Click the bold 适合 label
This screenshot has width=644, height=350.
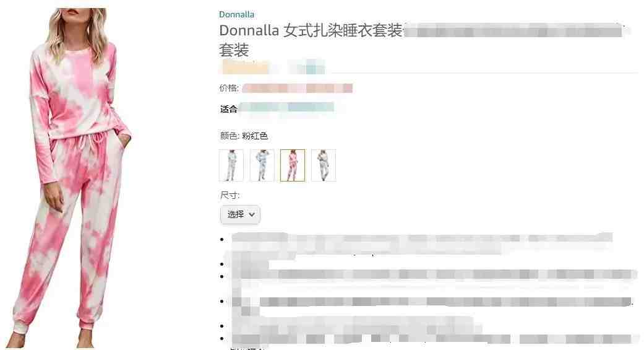229,109
